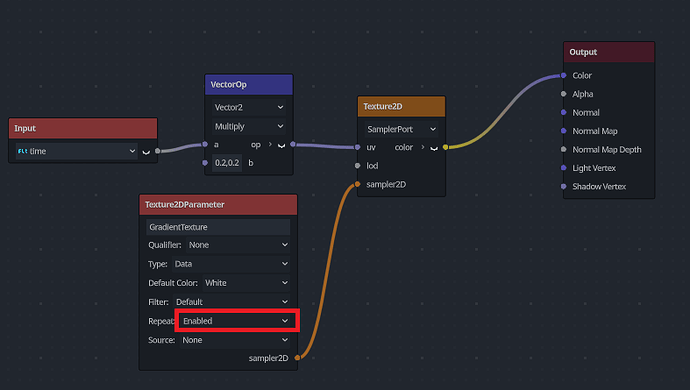Select the Input node title bar

pos(83,128)
